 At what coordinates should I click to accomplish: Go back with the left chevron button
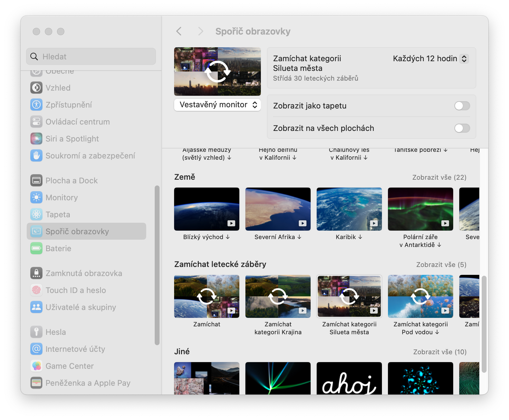[179, 31]
